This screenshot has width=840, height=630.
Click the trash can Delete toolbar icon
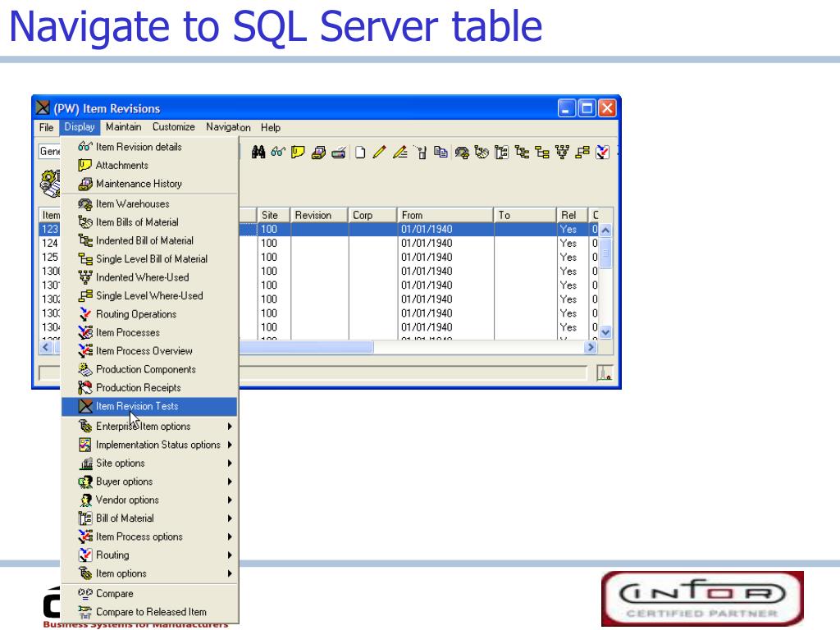(x=422, y=152)
